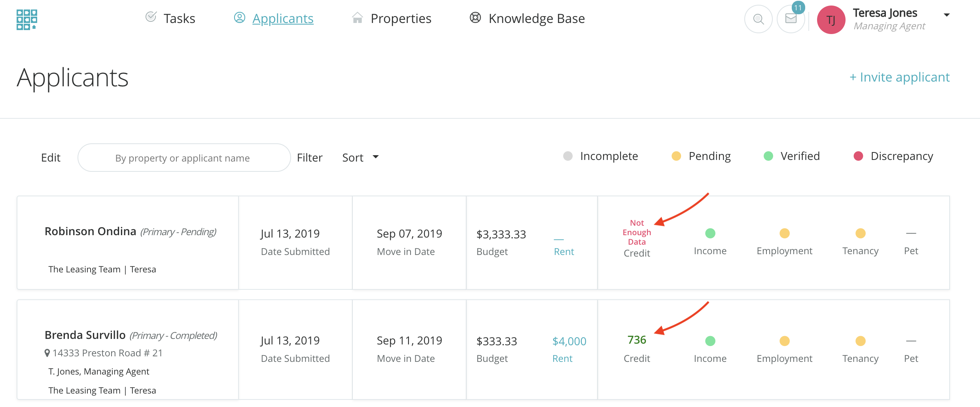The width and height of the screenshot is (980, 407).
Task: Click location pin beside 14333 Preston Road
Action: pyautogui.click(x=47, y=353)
